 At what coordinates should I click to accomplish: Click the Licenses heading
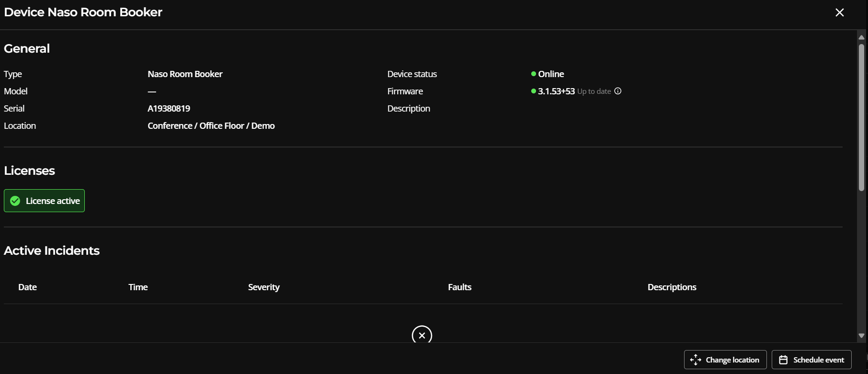29,170
